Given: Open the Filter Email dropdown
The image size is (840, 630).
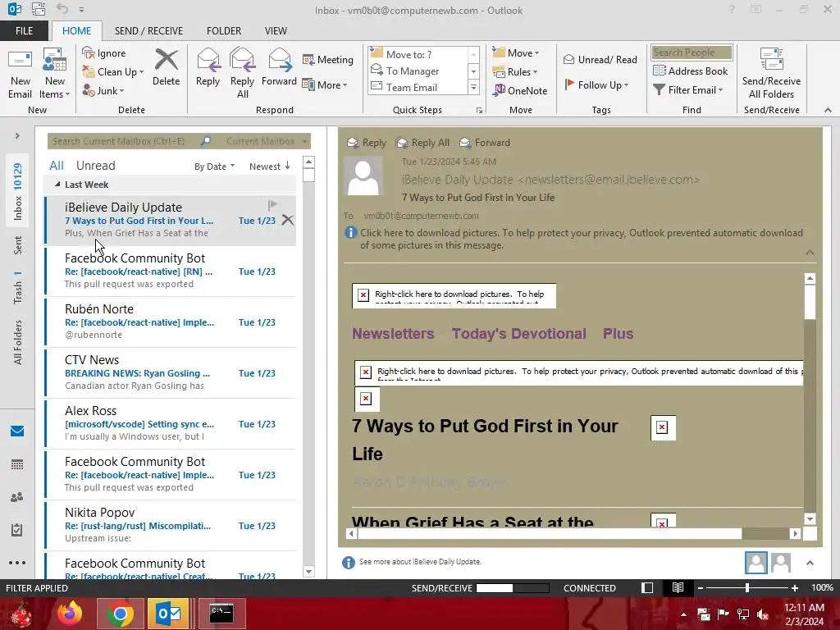Looking at the screenshot, I should (688, 90).
